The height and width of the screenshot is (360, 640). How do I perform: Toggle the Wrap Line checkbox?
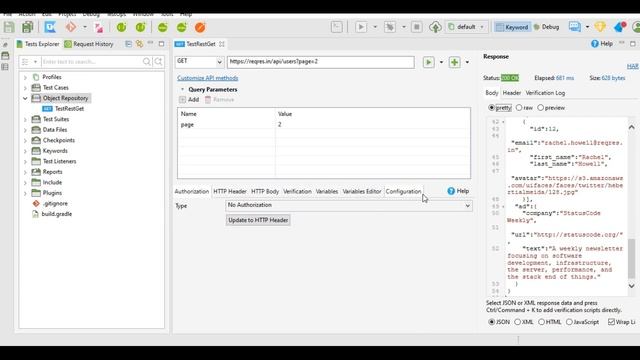pyautogui.click(x=611, y=322)
